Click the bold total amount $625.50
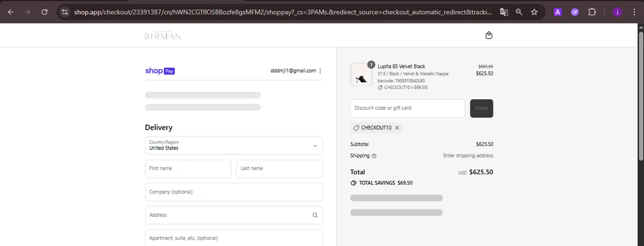 [x=481, y=172]
